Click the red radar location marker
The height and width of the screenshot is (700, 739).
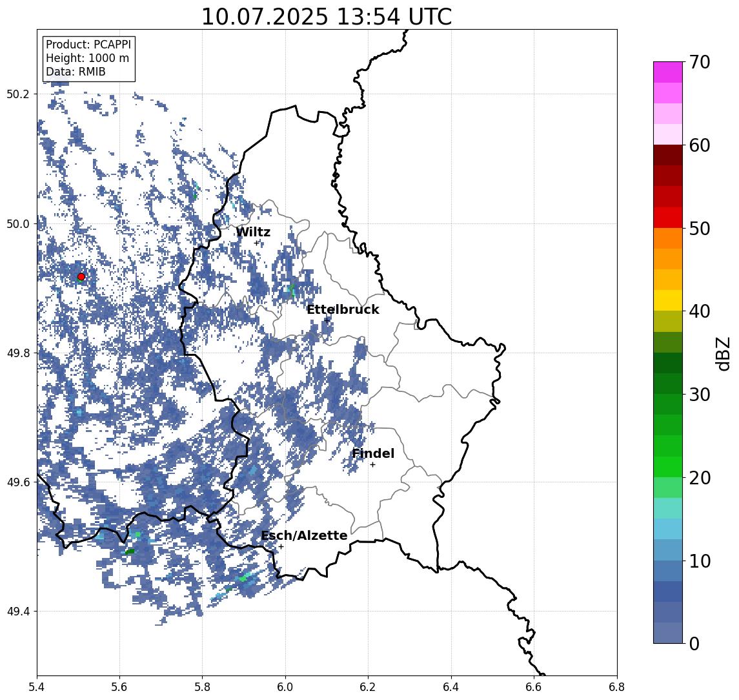pos(81,277)
